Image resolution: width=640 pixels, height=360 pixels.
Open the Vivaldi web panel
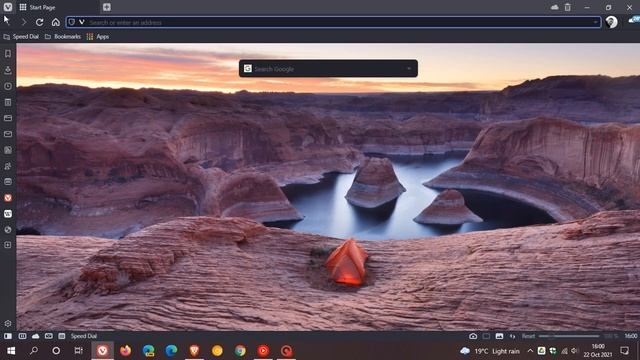(8, 198)
